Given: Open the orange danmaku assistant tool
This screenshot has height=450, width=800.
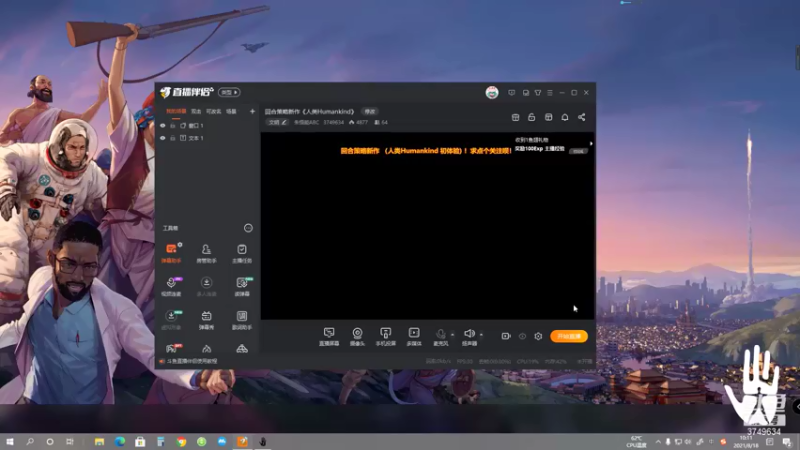Looking at the screenshot, I should (171, 253).
